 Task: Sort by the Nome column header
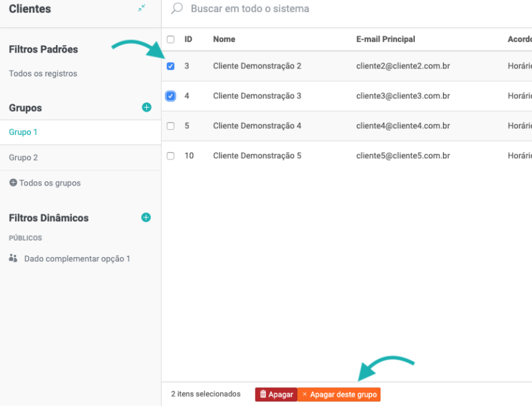point(224,39)
